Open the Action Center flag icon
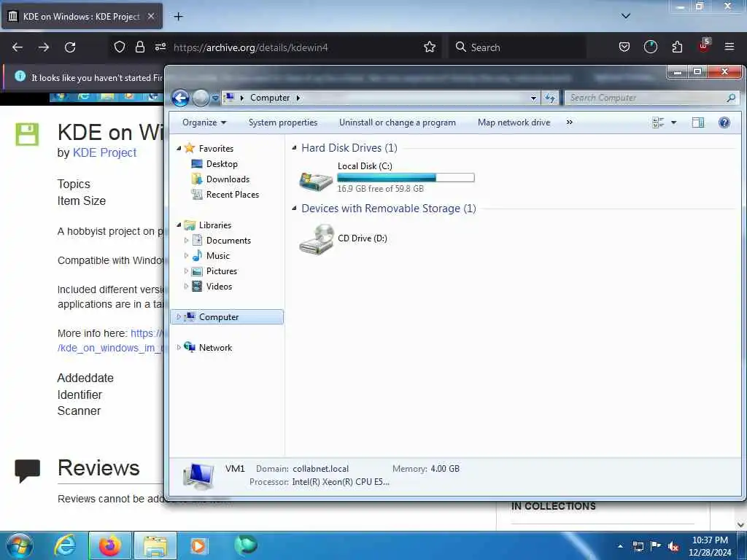 [656, 545]
